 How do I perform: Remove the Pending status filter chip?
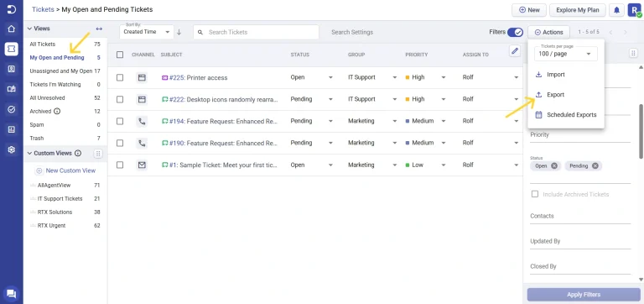pyautogui.click(x=595, y=166)
